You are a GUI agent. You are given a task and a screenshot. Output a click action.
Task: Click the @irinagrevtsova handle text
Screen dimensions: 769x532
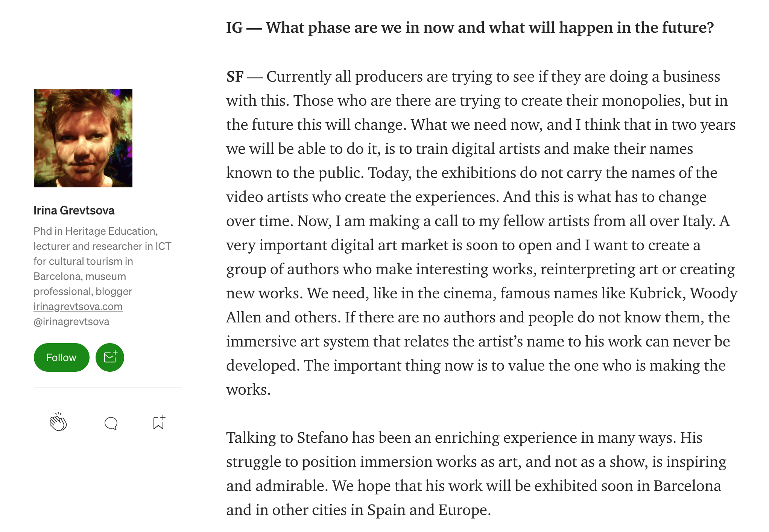coord(71,321)
